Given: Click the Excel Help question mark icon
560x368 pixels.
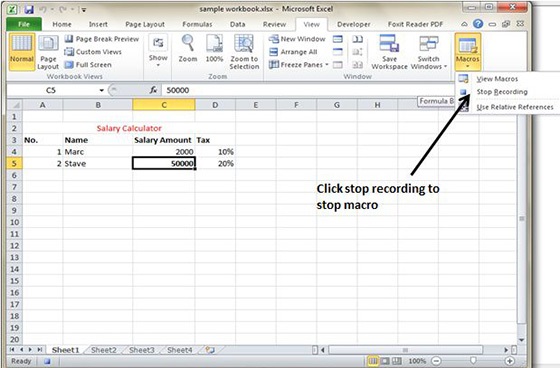Looking at the screenshot, I should (478, 24).
